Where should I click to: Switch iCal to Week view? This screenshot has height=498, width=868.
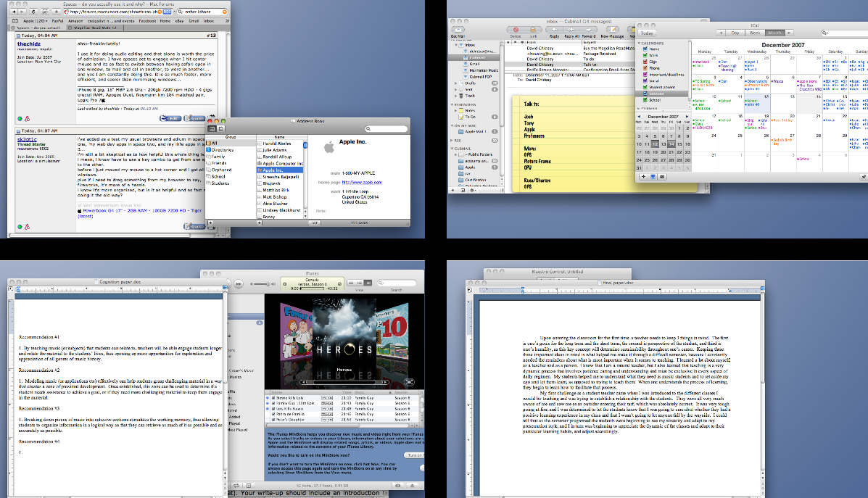755,33
